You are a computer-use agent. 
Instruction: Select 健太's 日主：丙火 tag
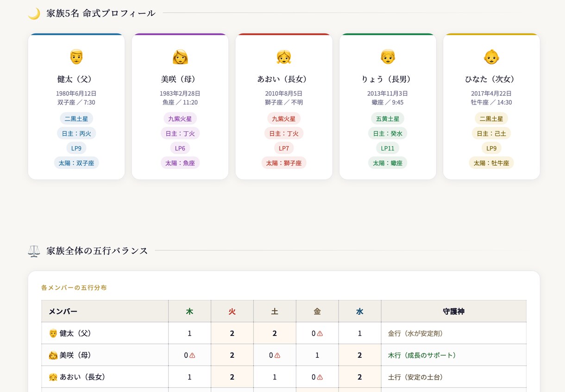(x=76, y=133)
